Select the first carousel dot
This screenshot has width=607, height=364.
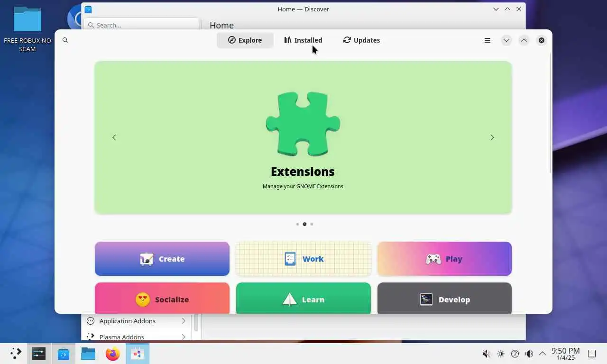pyautogui.click(x=297, y=224)
